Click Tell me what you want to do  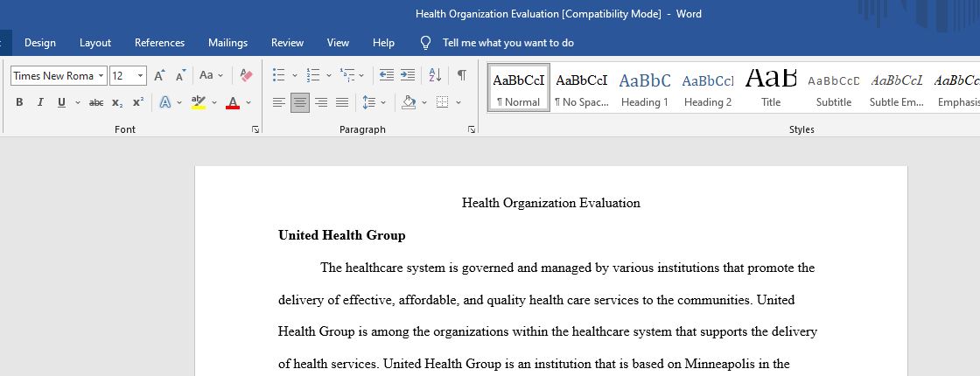[x=508, y=43]
